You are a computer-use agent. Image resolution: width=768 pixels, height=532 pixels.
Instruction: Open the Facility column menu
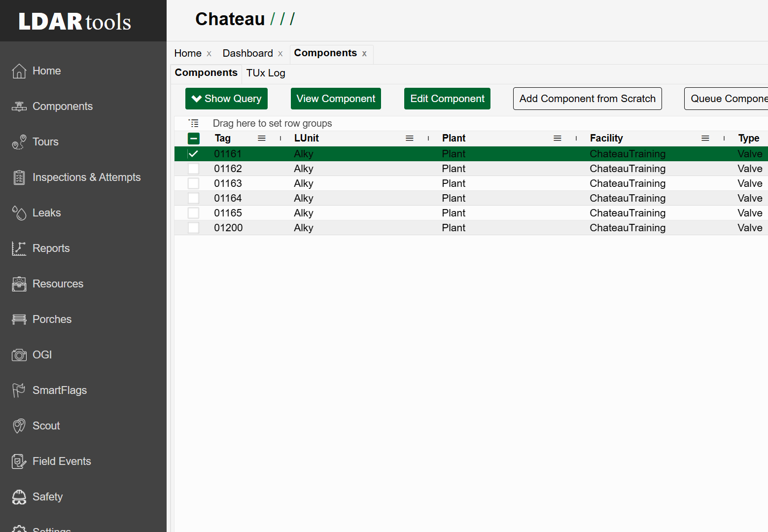(x=705, y=139)
